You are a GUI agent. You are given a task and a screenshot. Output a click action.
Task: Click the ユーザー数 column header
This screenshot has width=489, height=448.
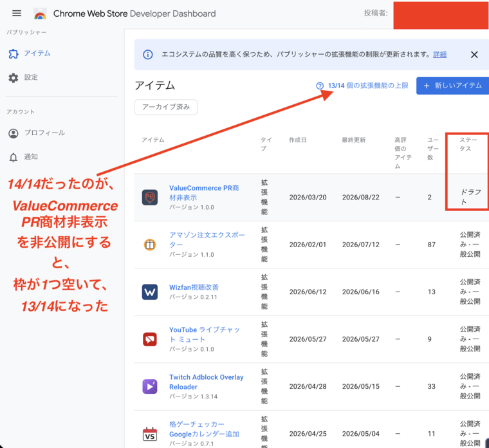click(432, 149)
